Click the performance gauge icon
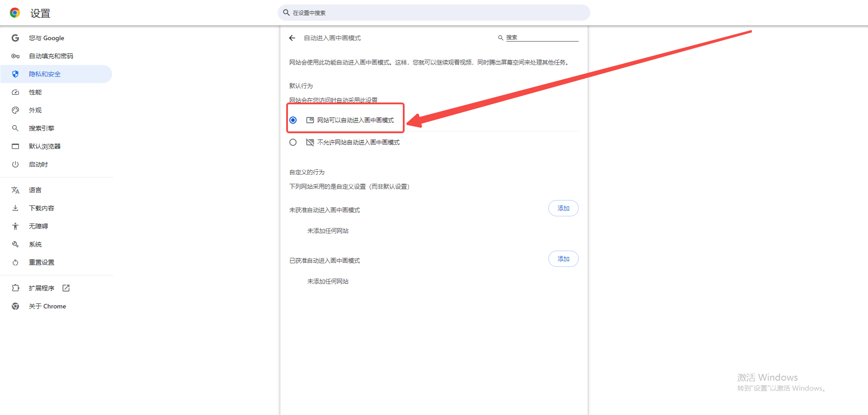Screen dimensions: 868x415 pyautogui.click(x=15, y=92)
